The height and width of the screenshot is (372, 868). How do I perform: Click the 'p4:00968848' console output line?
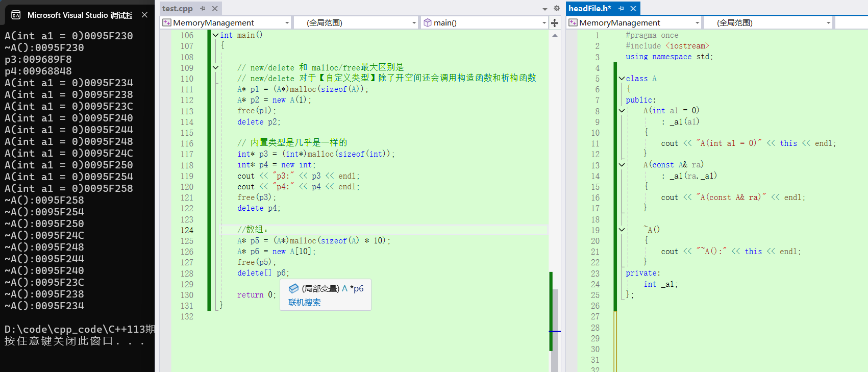pos(38,71)
